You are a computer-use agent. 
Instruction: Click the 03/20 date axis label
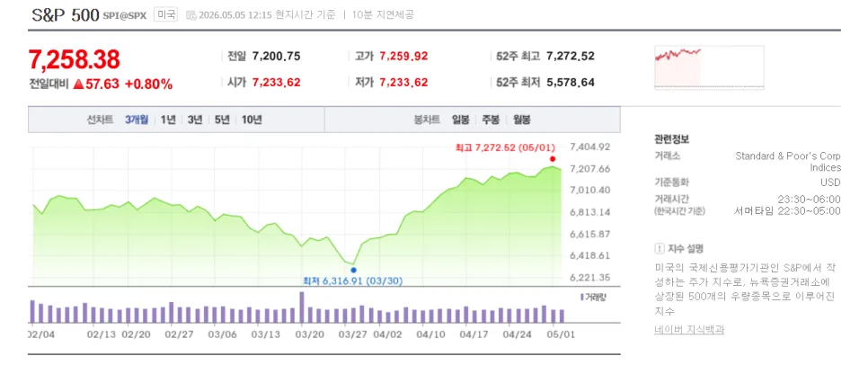[x=310, y=334]
